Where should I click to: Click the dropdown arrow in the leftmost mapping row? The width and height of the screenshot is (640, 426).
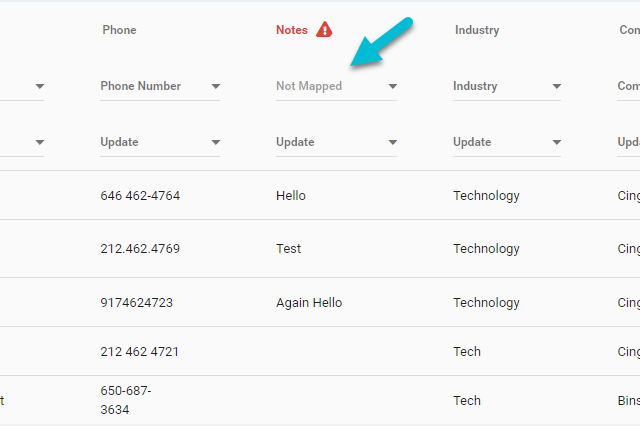click(40, 86)
